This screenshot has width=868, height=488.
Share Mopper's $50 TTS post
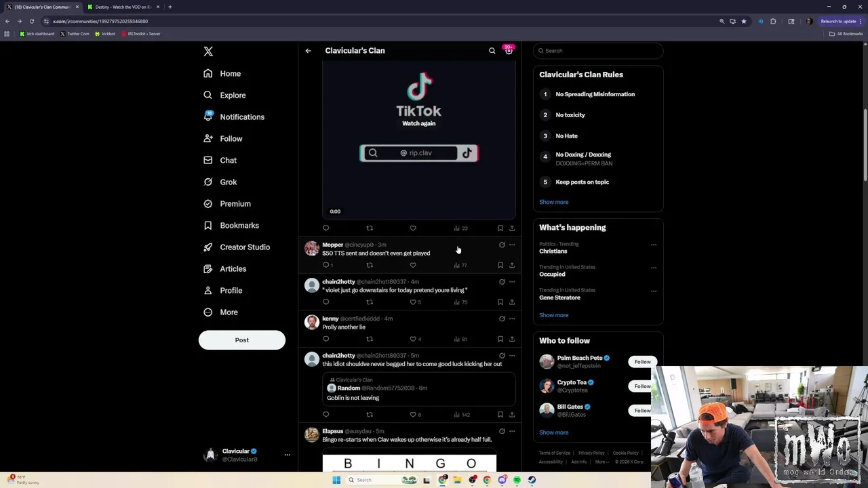point(512,265)
